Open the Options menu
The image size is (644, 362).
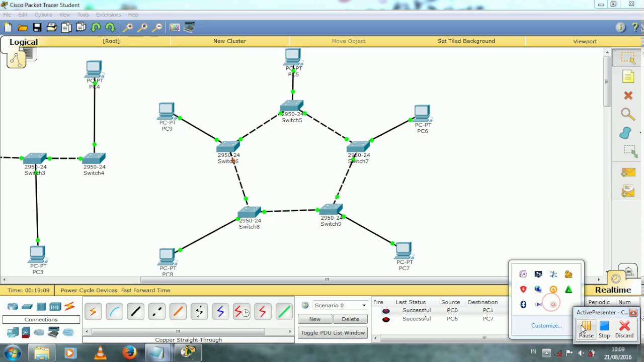point(43,15)
